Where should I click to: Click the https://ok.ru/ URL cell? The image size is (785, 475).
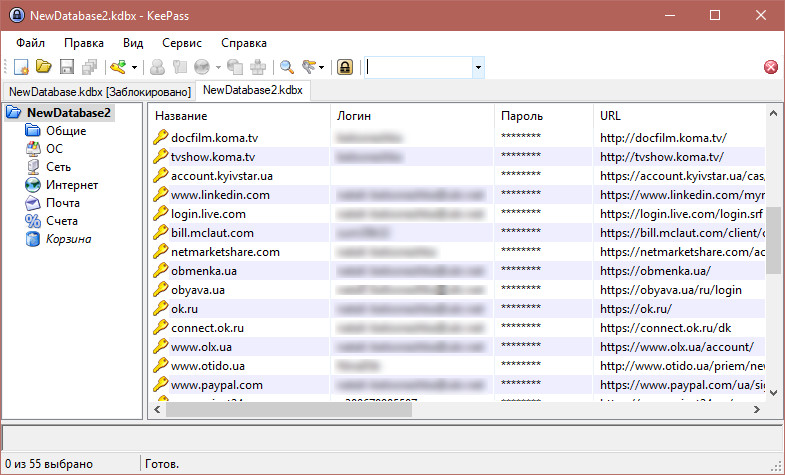tap(636, 309)
